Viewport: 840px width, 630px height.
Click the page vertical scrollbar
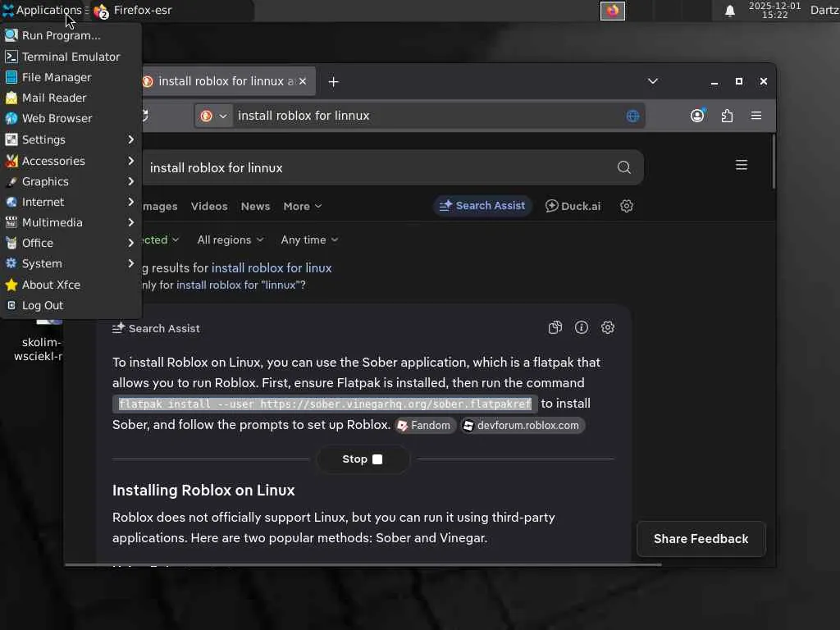tap(774, 162)
